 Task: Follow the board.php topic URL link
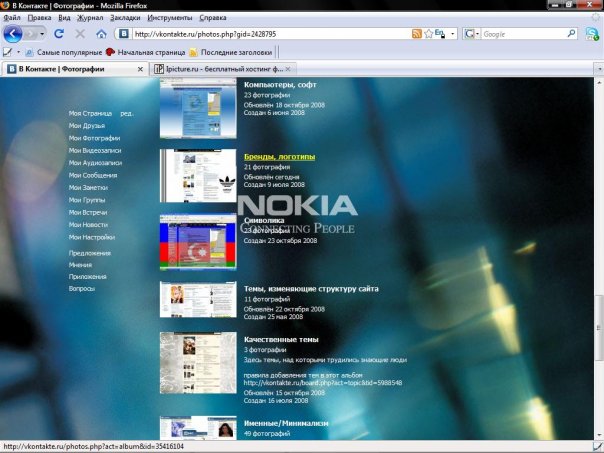pyautogui.click(x=323, y=383)
